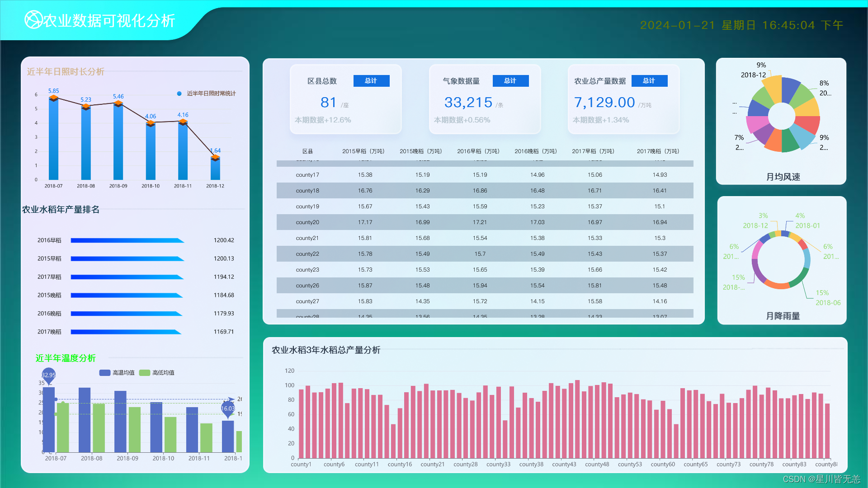Screen dimensions: 868x488
Task: Click the 1179.93 value for 2016晚稻
Action: pyautogui.click(x=224, y=314)
